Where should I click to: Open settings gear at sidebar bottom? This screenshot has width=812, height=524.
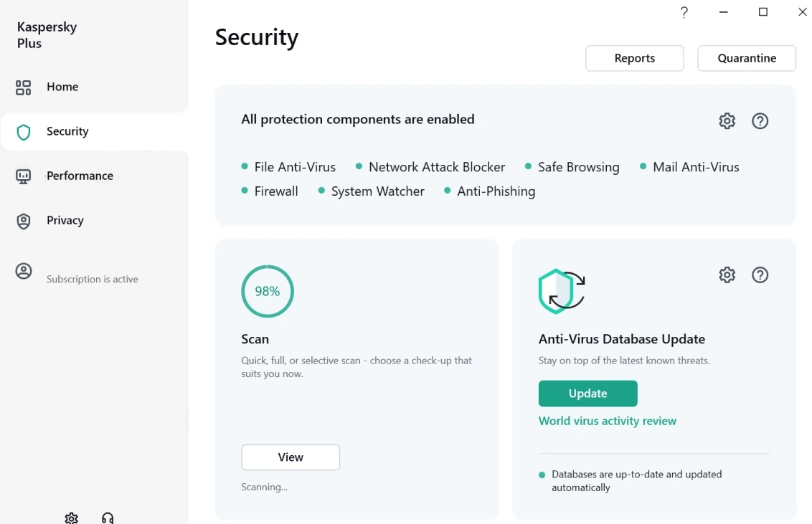(72, 518)
